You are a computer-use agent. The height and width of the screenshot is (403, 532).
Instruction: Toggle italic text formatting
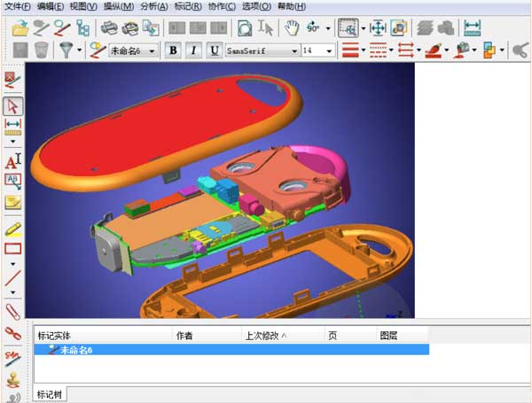(x=193, y=50)
